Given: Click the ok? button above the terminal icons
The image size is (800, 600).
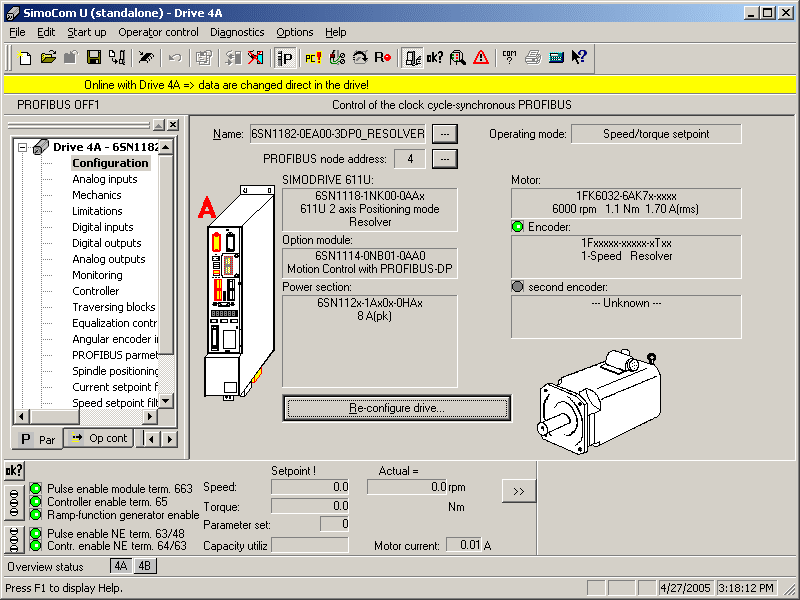Looking at the screenshot, I should click(14, 471).
